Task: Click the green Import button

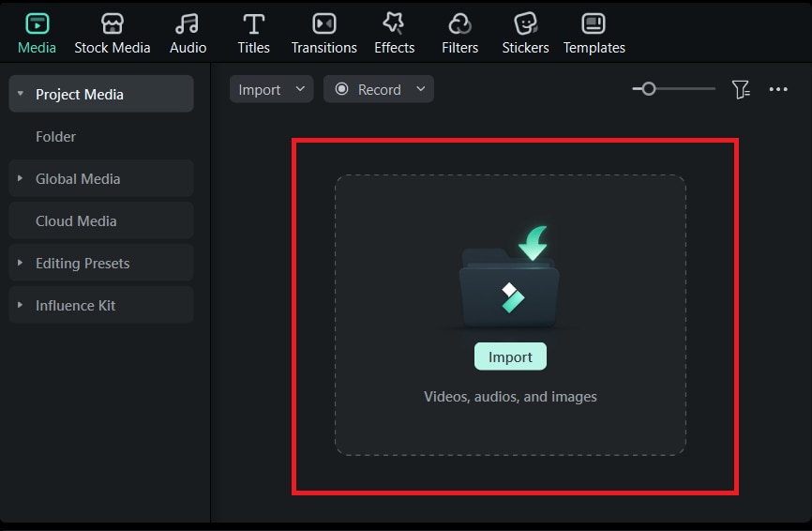Action: [x=510, y=357]
